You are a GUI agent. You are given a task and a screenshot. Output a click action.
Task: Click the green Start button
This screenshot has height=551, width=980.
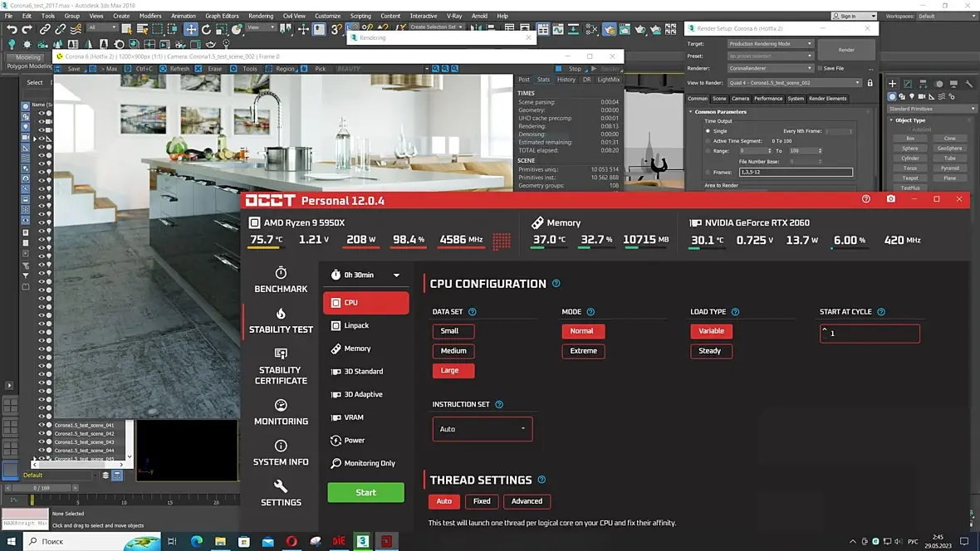click(x=365, y=492)
